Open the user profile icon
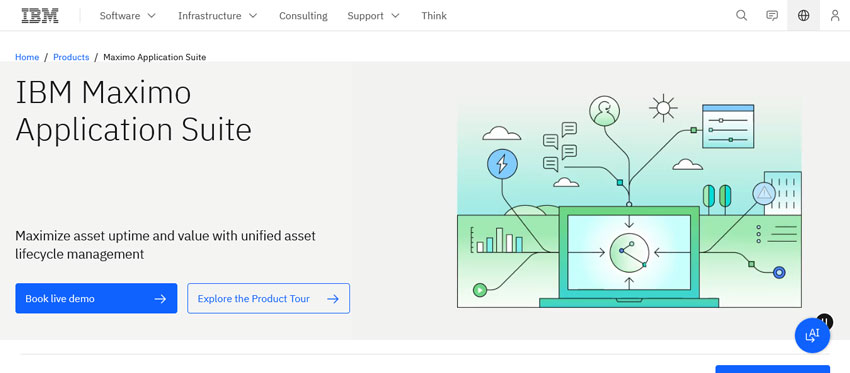Viewport: 850px width, 373px height. pyautogui.click(x=835, y=16)
